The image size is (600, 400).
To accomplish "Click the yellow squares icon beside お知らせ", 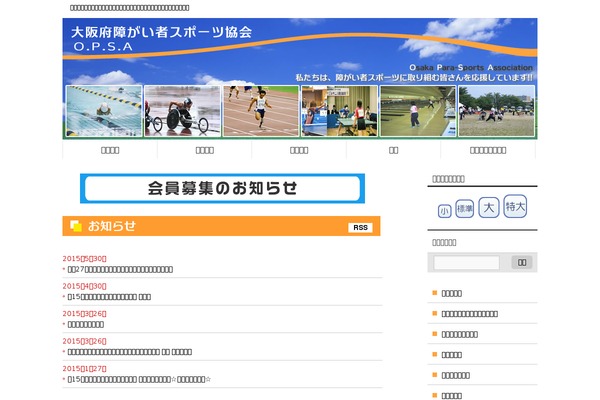I will [76, 226].
